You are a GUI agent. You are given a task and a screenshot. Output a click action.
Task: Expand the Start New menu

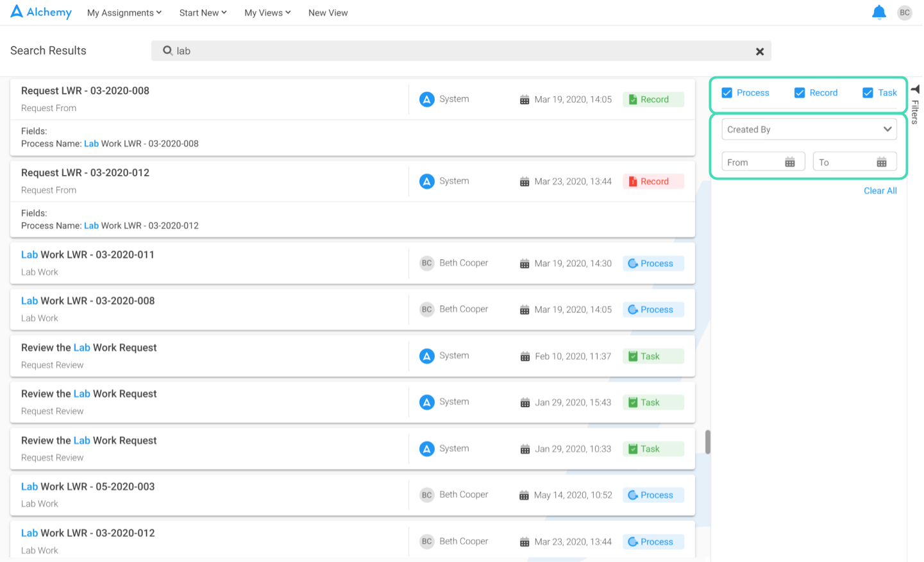203,13
